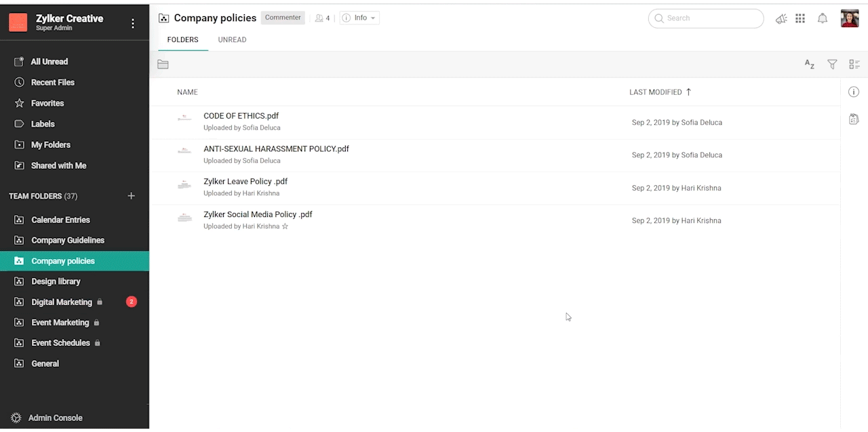Add a team folder with plus icon

coord(132,196)
